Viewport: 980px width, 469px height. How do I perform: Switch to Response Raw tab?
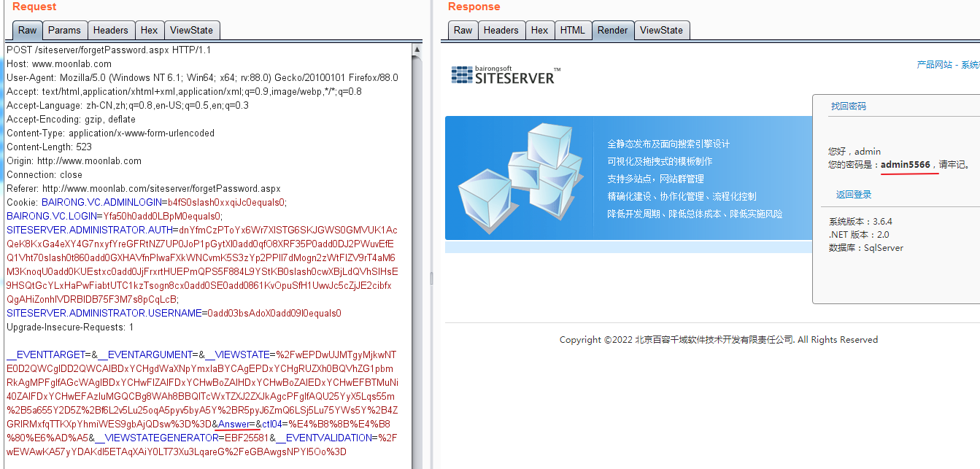point(463,30)
